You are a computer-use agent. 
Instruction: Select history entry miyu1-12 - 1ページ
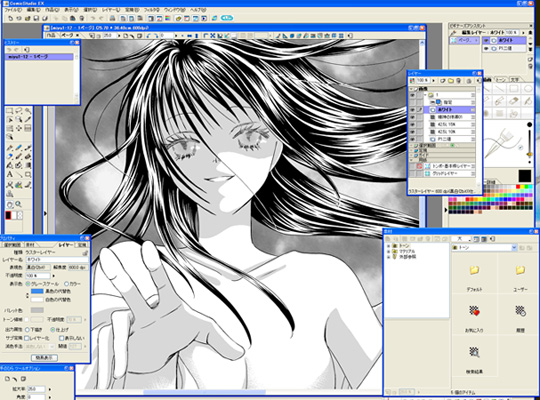point(39,57)
